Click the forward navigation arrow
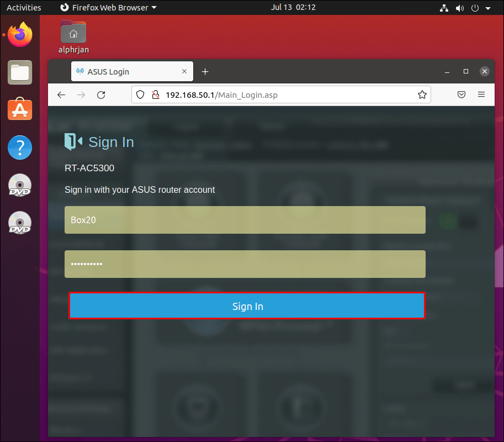Image resolution: width=504 pixels, height=442 pixels. (x=81, y=94)
